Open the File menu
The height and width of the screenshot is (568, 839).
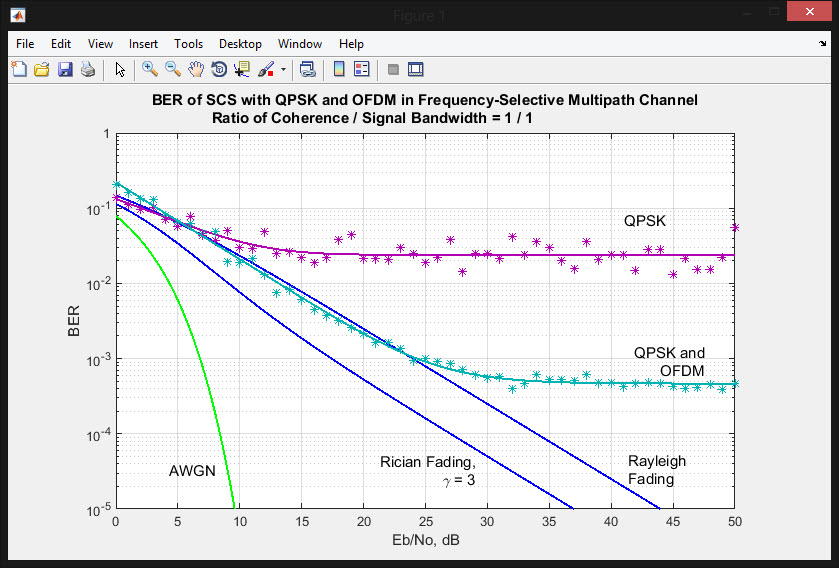(x=25, y=44)
